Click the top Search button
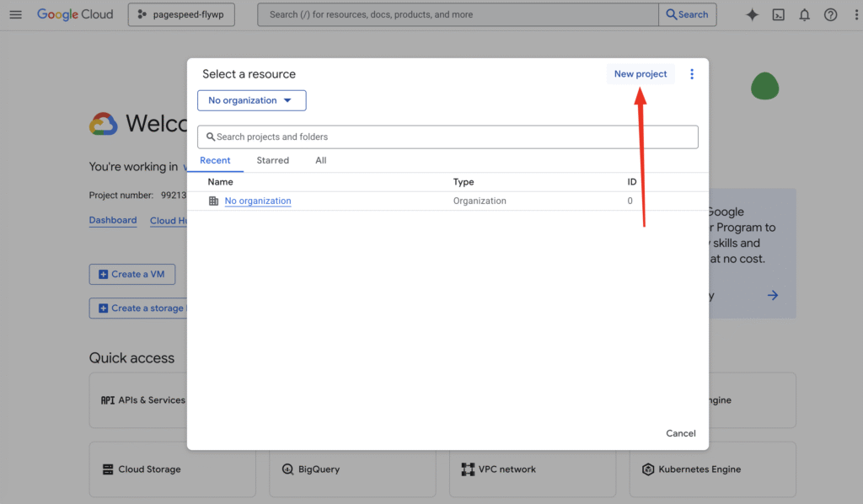Screen dimensions: 863x504 (x=687, y=14)
